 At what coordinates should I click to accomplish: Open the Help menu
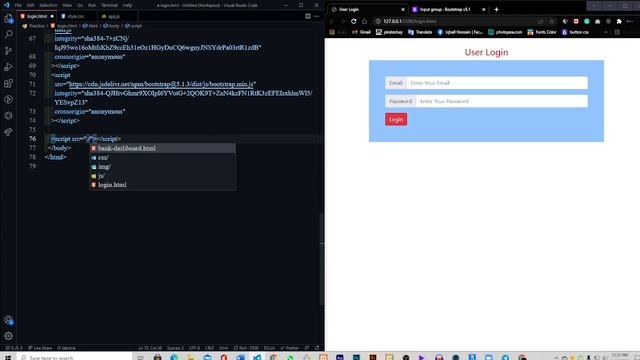click(127, 5)
